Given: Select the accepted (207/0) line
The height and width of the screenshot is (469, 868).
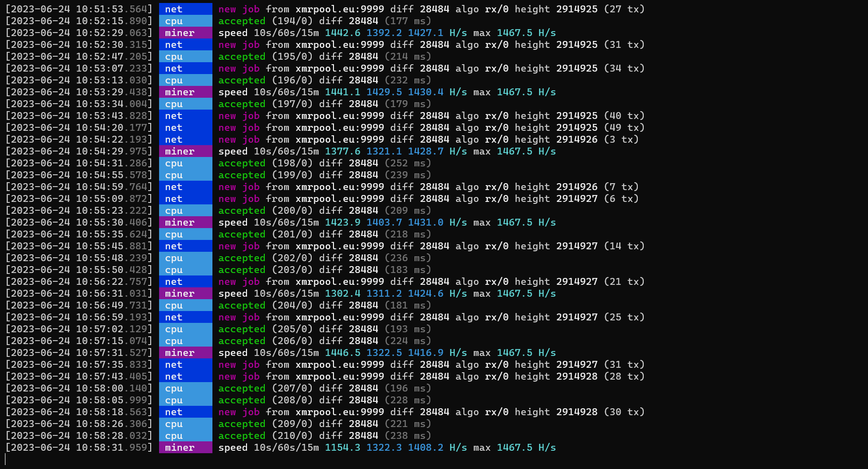Looking at the screenshot, I should [x=325, y=388].
